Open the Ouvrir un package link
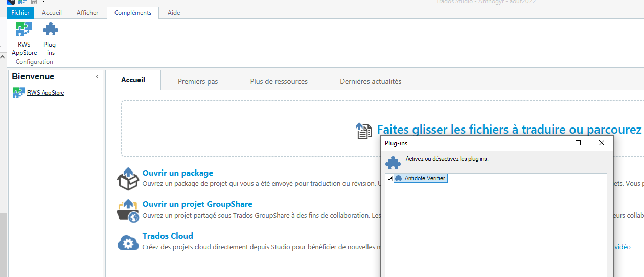The height and width of the screenshot is (277, 644). pos(178,173)
